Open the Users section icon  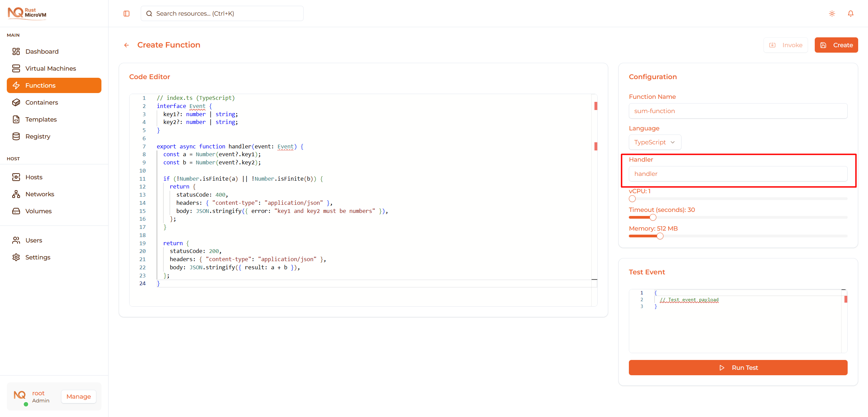pos(16,240)
